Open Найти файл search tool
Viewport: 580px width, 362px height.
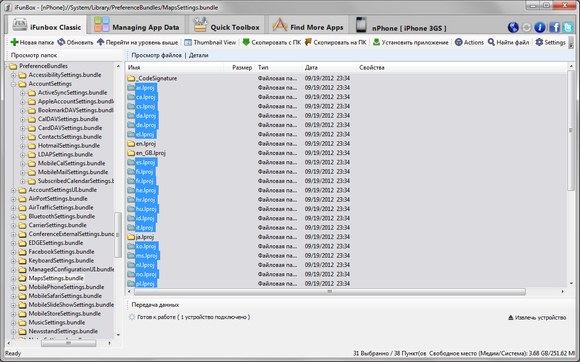coord(508,42)
